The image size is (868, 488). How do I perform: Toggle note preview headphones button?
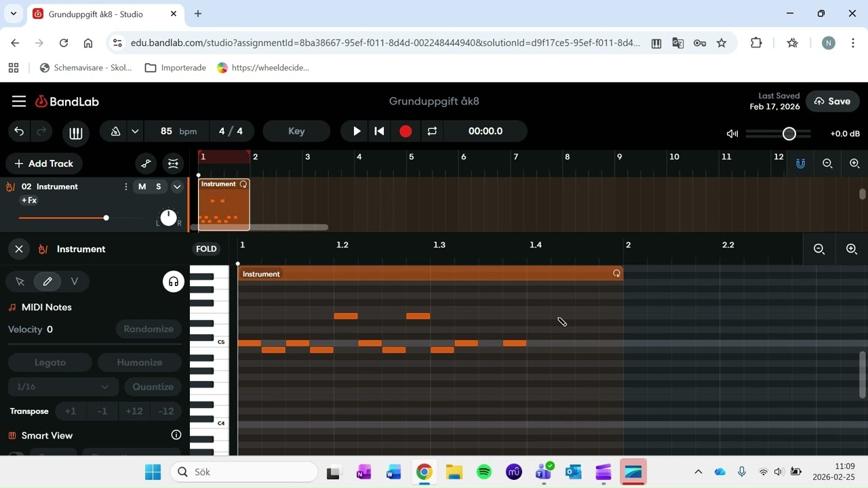click(x=174, y=281)
